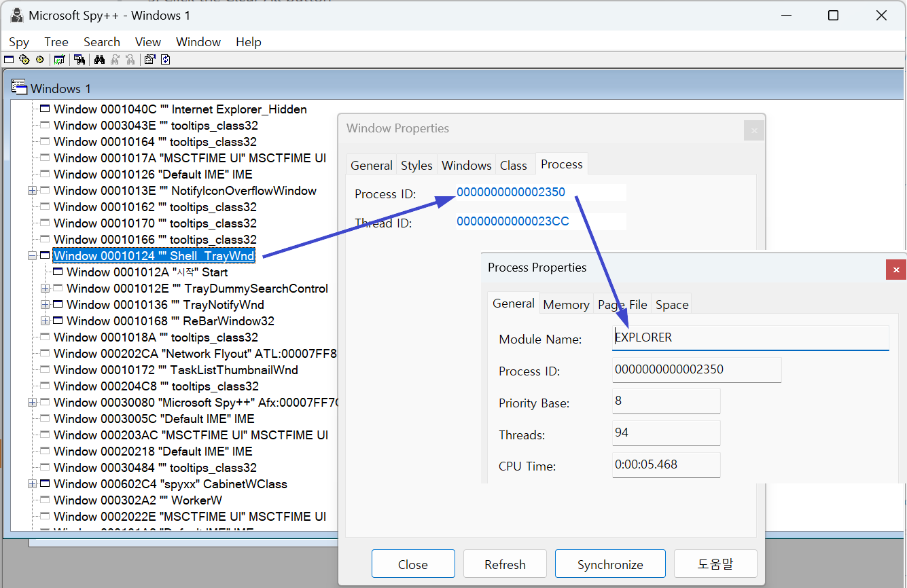
Task: Click the Properties toolbar icon
Action: 149,60
